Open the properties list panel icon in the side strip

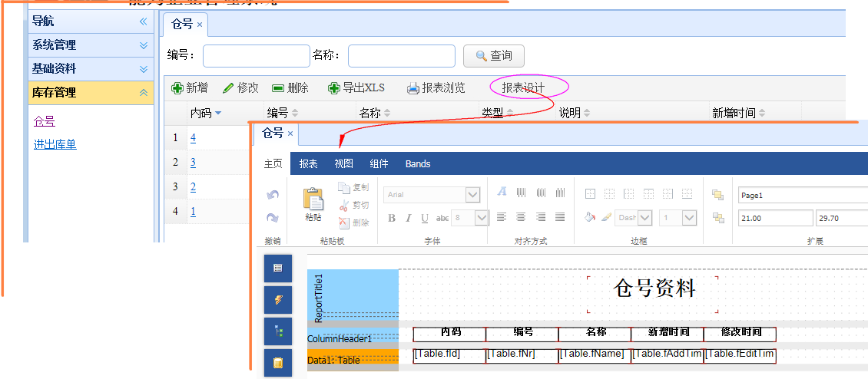point(278,269)
